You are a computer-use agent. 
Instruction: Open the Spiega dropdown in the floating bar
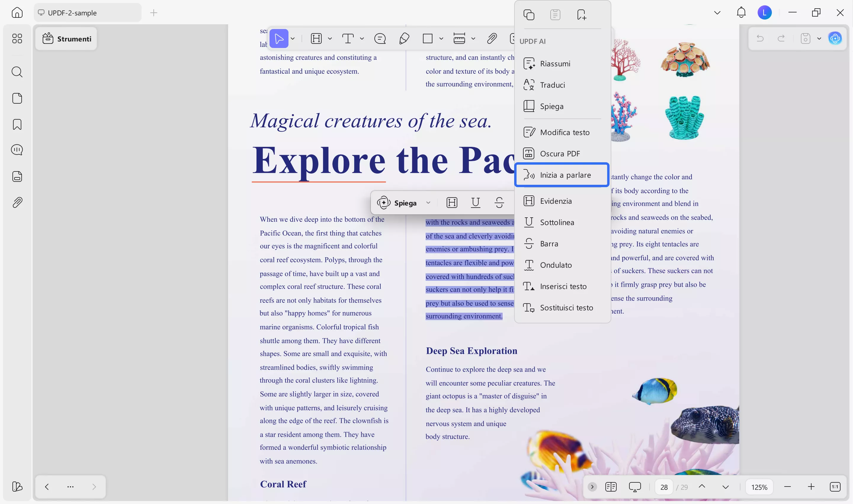[x=428, y=203]
